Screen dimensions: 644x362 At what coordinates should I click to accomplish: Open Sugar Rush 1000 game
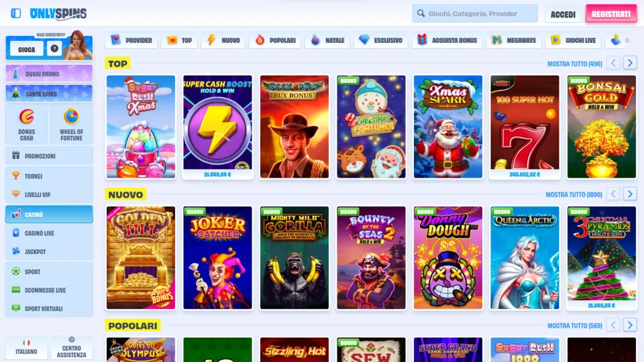pyautogui.click(x=525, y=350)
